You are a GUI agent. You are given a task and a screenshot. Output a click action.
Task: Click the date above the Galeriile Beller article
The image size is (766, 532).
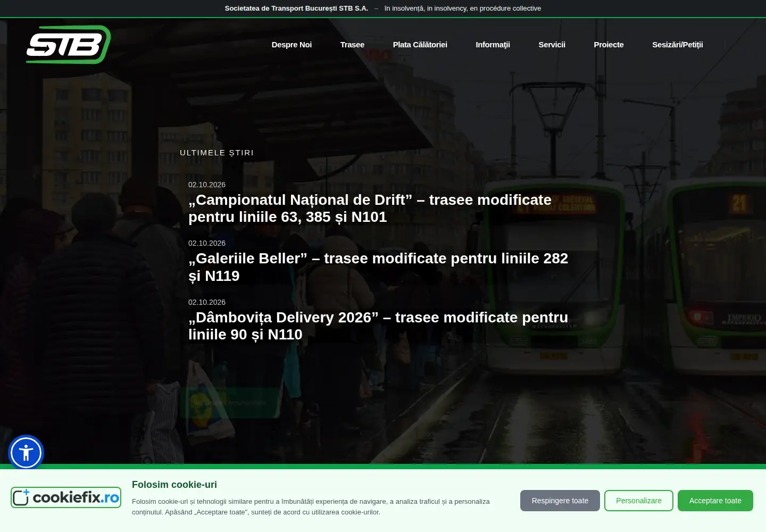point(207,243)
